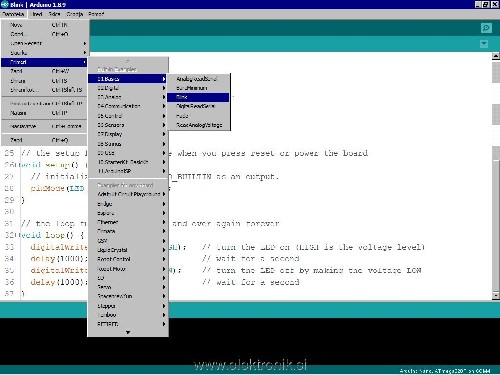Choose Shrani kot... from the file menu
Viewport: 500px width, 375px height.
45,90
